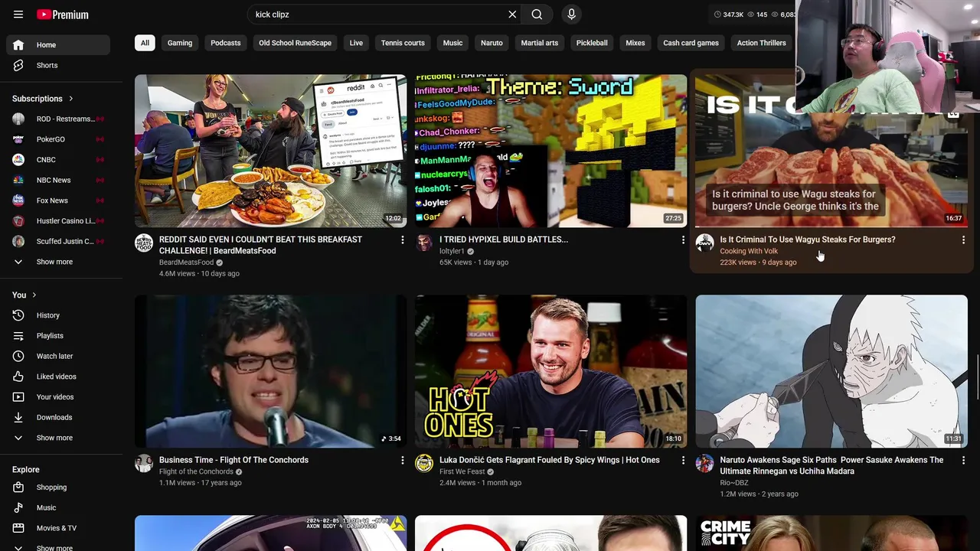Viewport: 980px width, 551px height.
Task: Open Fox News subscription channel
Action: click(58, 201)
